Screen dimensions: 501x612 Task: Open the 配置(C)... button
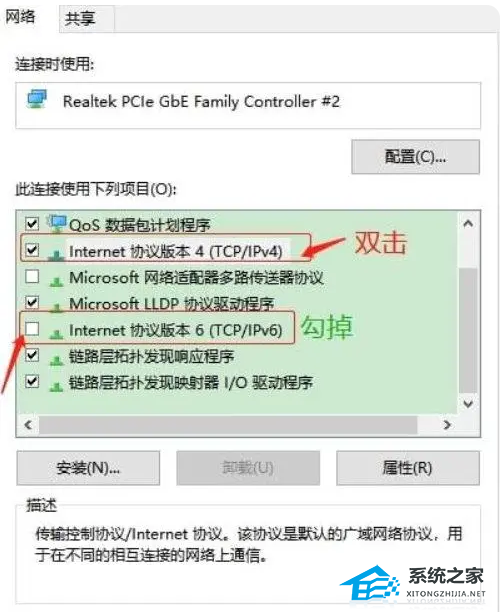tap(416, 157)
